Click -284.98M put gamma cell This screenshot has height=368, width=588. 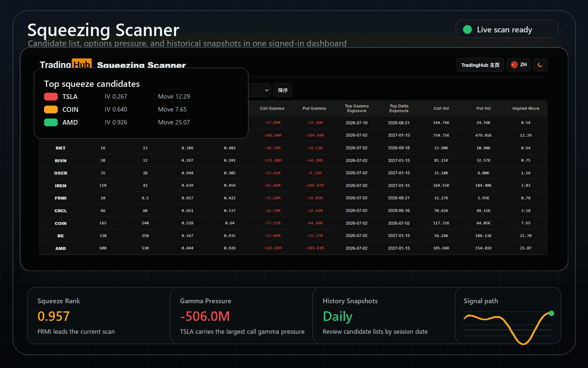coord(314,135)
